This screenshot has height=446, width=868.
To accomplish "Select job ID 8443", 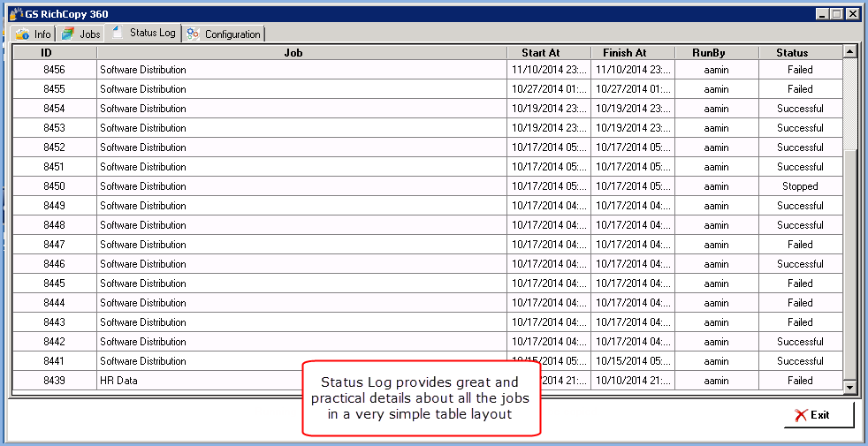I will click(x=54, y=322).
